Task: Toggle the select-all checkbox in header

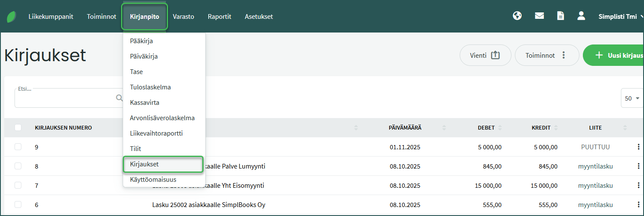Action: click(x=18, y=127)
